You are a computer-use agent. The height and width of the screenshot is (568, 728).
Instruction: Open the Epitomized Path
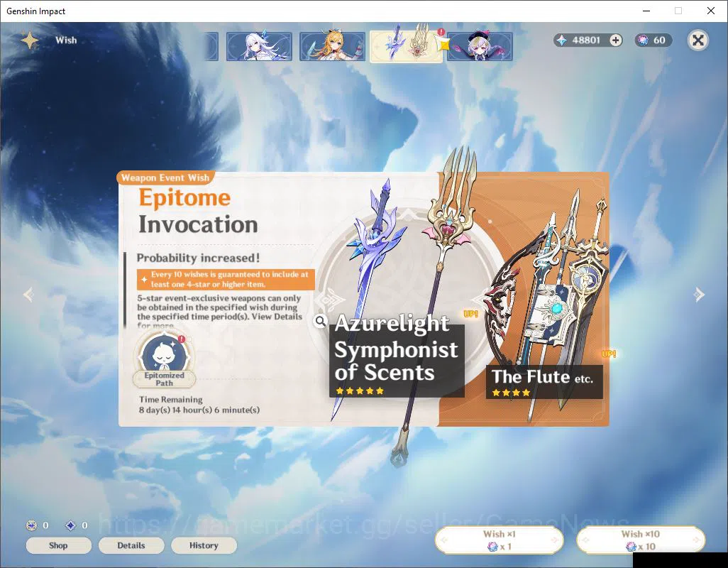coord(164,359)
